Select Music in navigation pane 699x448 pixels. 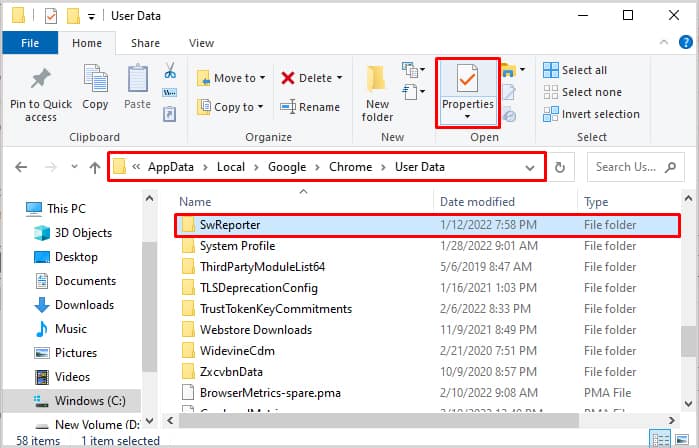61,329
